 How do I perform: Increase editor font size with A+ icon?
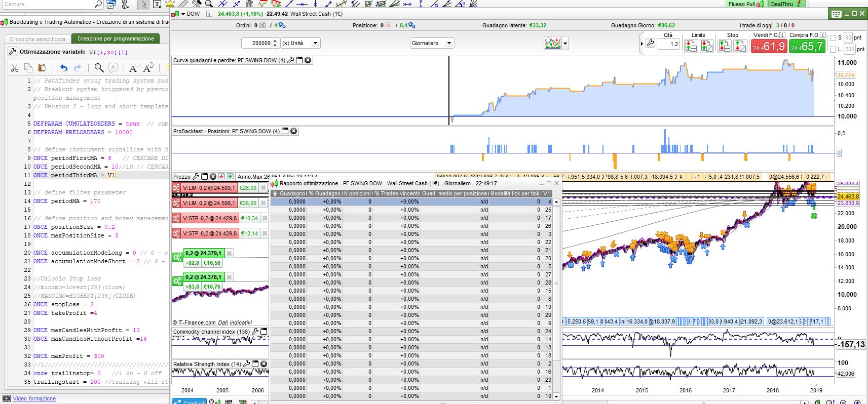pos(148,68)
